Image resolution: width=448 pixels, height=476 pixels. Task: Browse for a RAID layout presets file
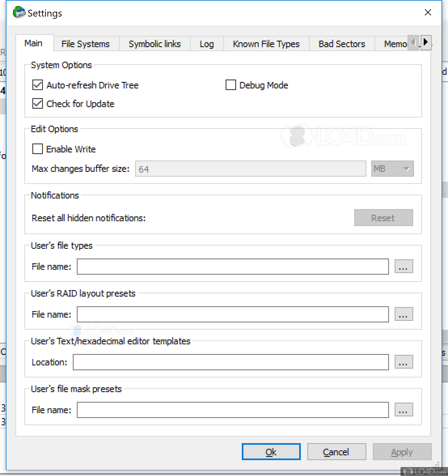[403, 314]
